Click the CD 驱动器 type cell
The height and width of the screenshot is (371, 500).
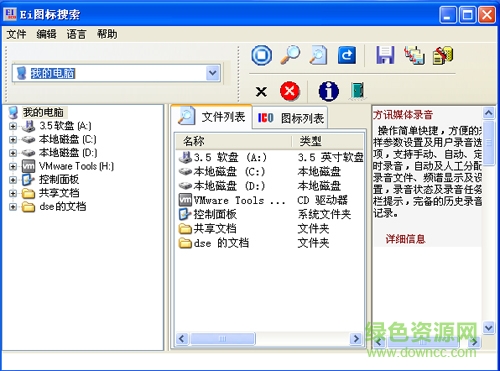click(322, 200)
